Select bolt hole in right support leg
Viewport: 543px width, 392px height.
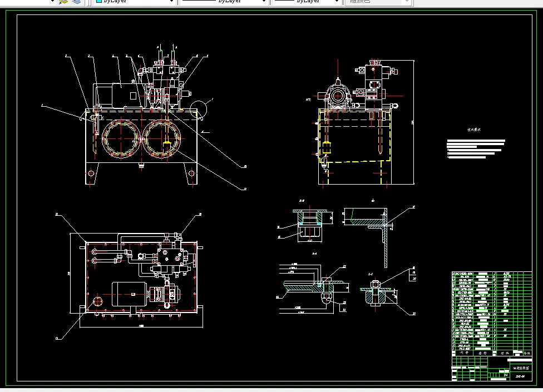191,173
